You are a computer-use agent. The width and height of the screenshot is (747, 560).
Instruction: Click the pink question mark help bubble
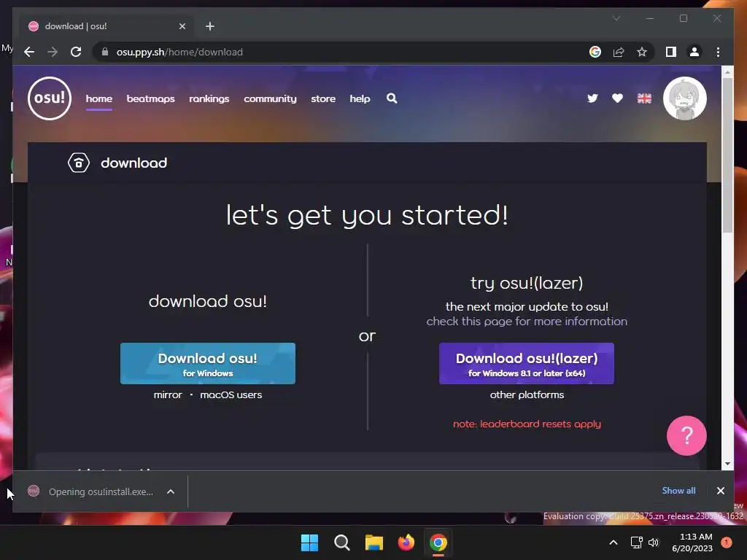[x=686, y=436]
